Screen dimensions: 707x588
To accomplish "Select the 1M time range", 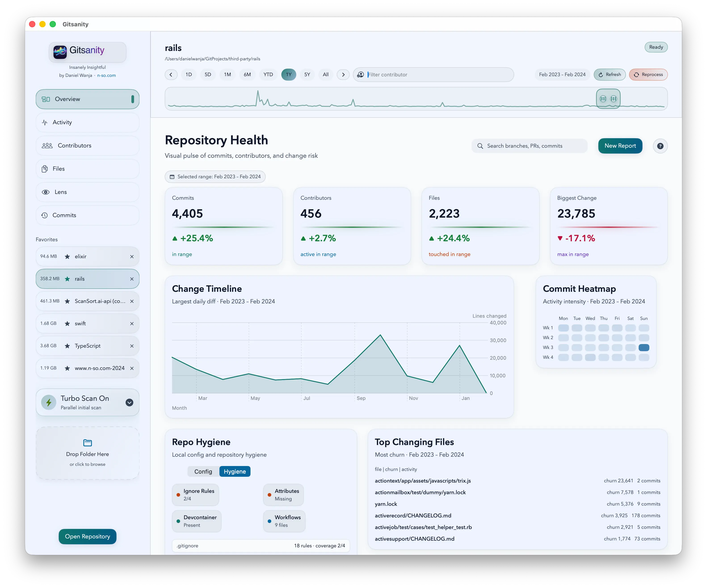I will [228, 75].
